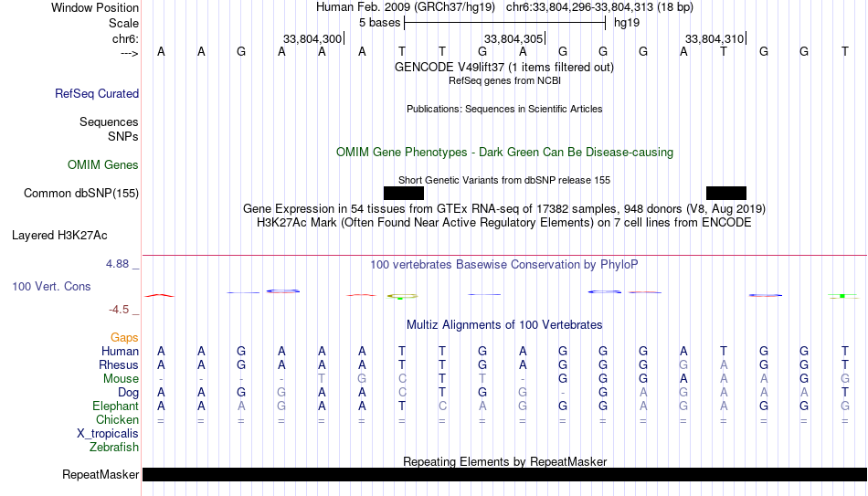Open the RepeatMasker black item bar
Image resolution: width=868 pixels, height=496 pixels.
pos(505,474)
